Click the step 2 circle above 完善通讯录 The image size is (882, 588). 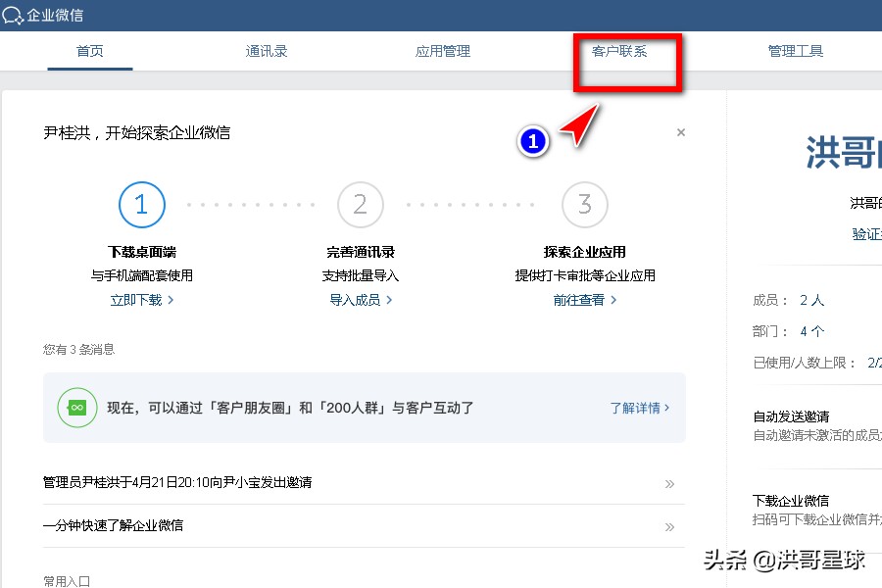[x=361, y=205]
